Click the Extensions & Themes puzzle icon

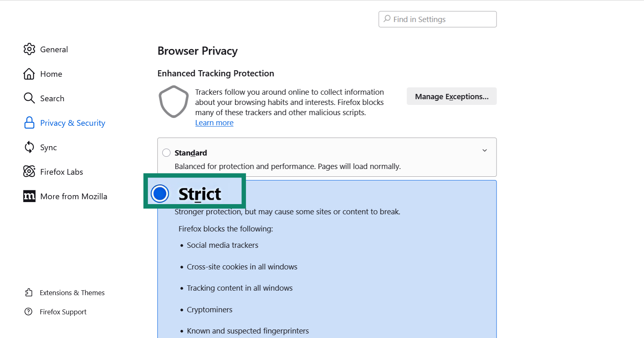pyautogui.click(x=28, y=293)
